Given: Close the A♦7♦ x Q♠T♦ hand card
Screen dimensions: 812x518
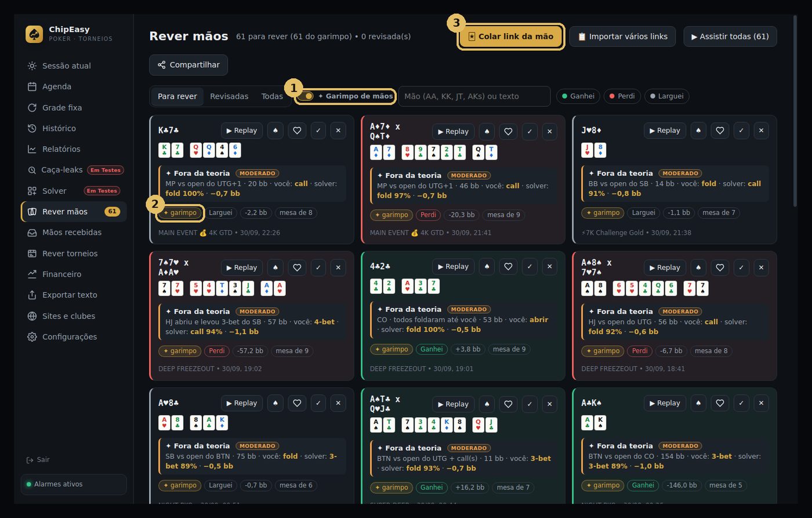Looking at the screenshot, I should (x=550, y=132).
